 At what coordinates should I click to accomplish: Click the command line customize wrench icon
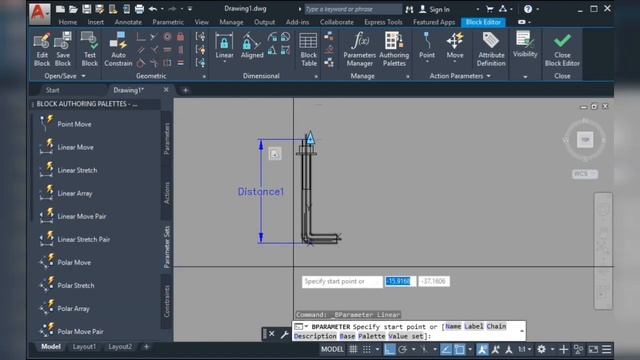[x=284, y=334]
